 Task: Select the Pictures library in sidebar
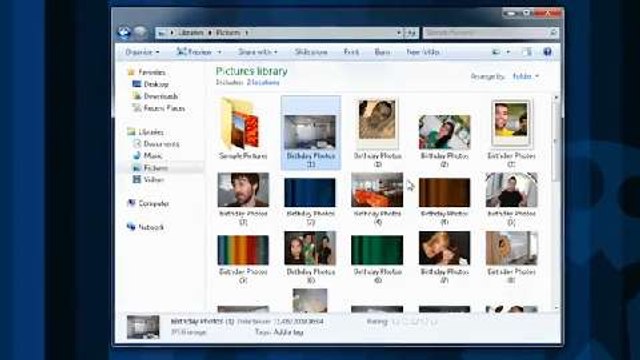(155, 168)
